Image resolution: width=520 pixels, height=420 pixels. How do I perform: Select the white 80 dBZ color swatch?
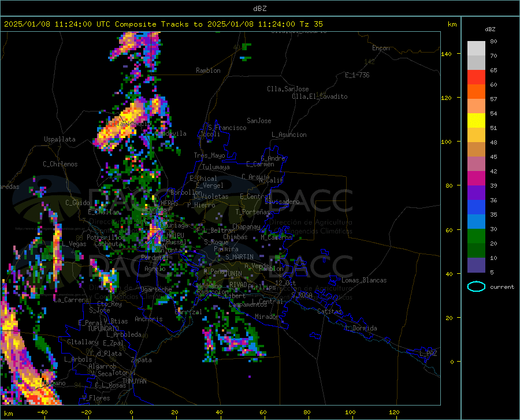pyautogui.click(x=476, y=48)
